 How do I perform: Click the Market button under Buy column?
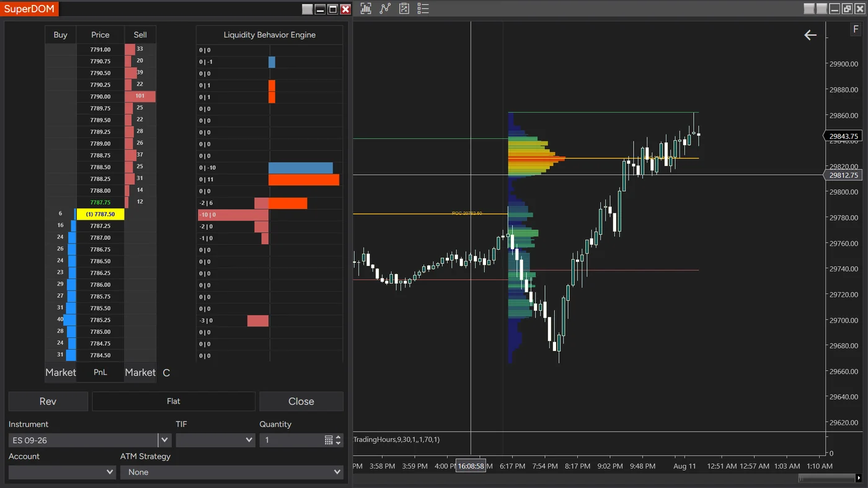pyautogui.click(x=61, y=373)
